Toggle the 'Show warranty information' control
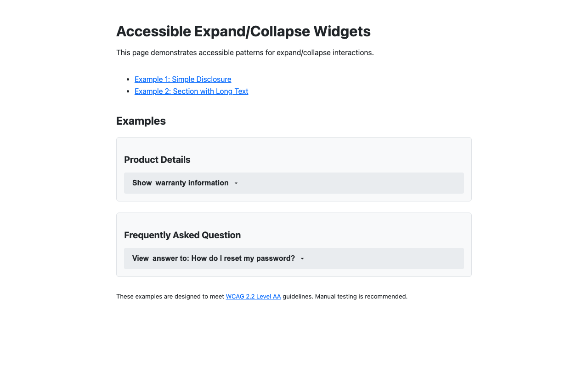The image size is (588, 368). click(294, 183)
